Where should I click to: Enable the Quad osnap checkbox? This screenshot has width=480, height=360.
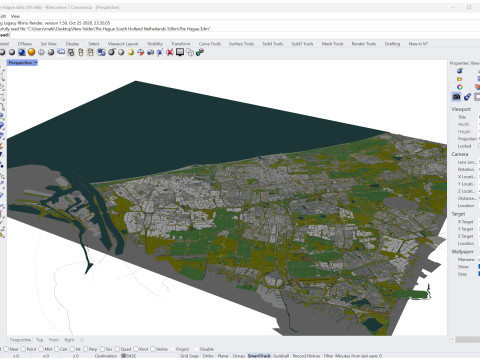(117, 349)
